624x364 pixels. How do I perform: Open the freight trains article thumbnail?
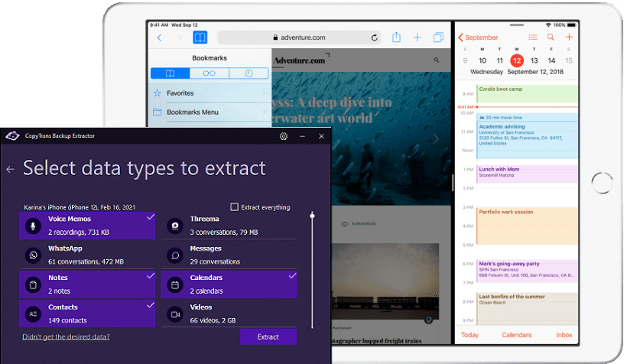click(x=385, y=281)
